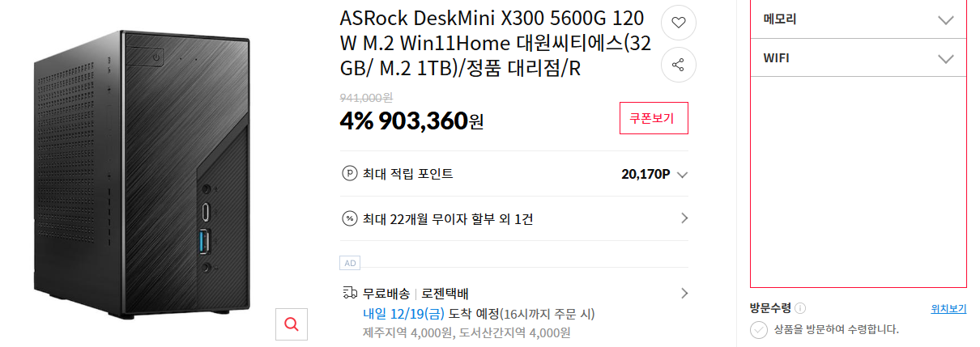Click the 무료배송 로젠택배 shipping text

415,293
